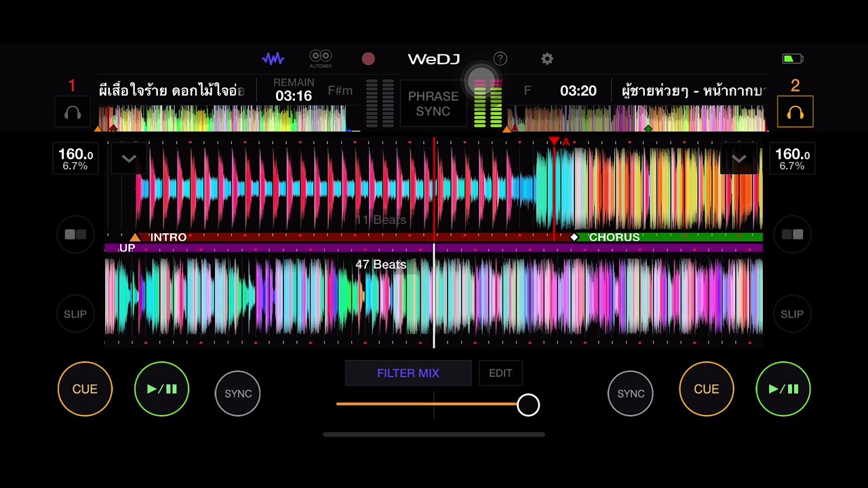Open settings gear icon
Viewport: 868px width, 488px height.
[547, 59]
